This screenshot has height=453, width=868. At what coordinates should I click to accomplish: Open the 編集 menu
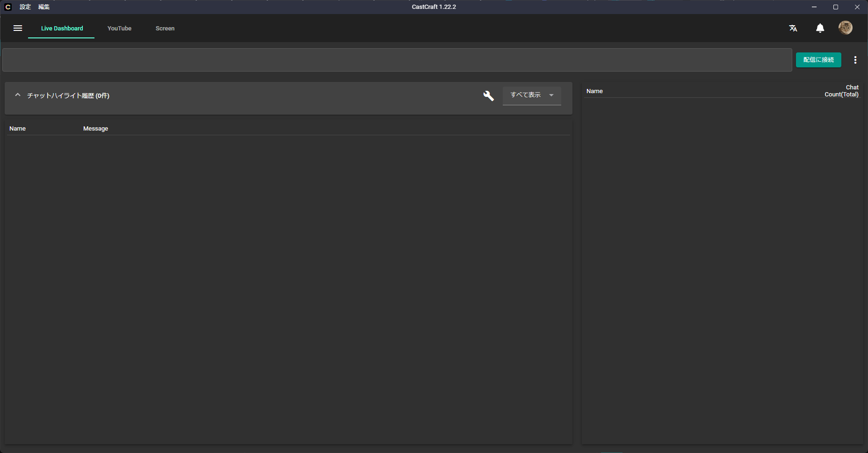coord(44,7)
